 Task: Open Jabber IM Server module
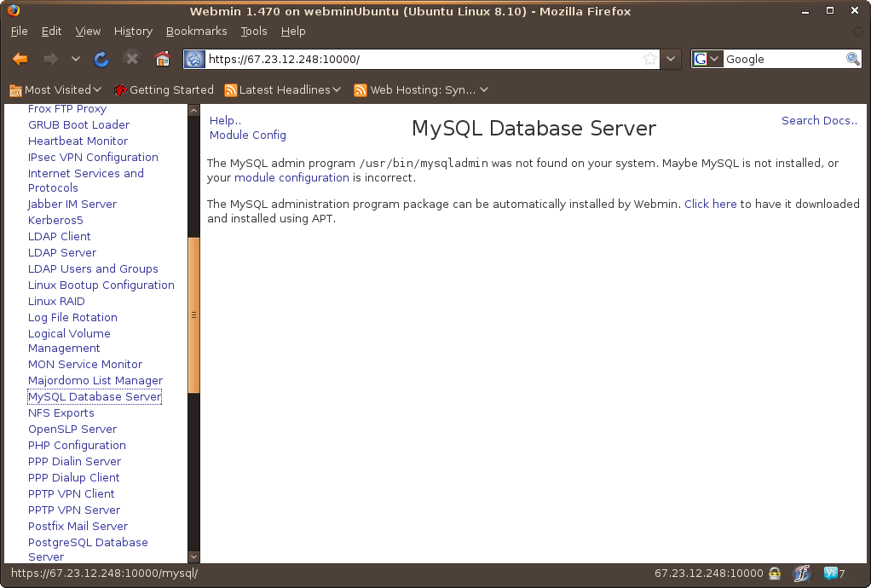72,204
